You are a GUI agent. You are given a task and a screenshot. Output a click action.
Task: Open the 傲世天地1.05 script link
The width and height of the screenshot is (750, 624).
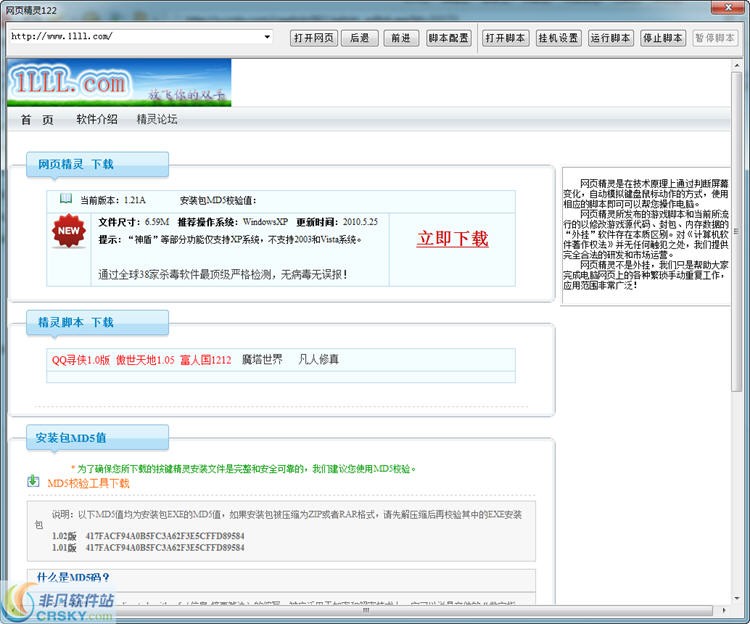pyautogui.click(x=145, y=360)
